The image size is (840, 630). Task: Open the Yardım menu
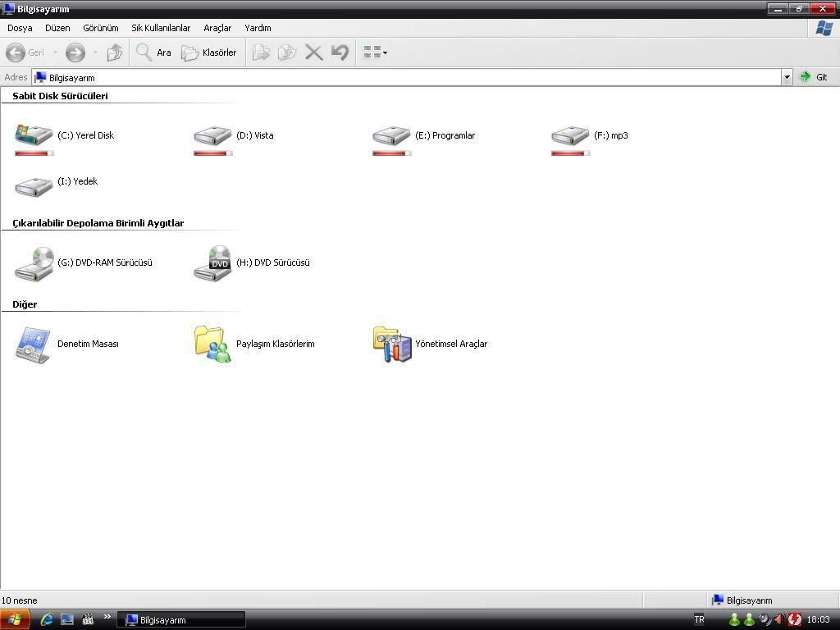tap(258, 28)
